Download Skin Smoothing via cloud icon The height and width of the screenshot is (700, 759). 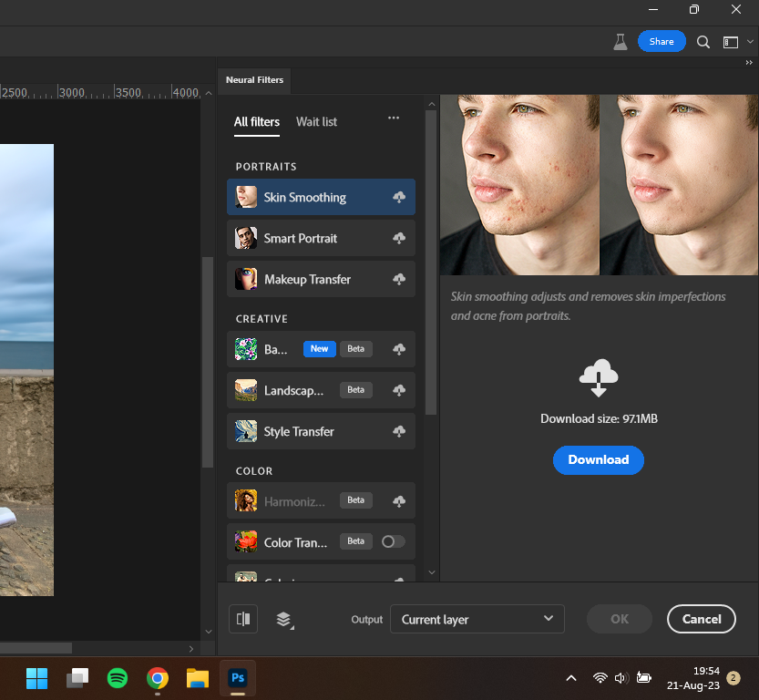point(399,197)
